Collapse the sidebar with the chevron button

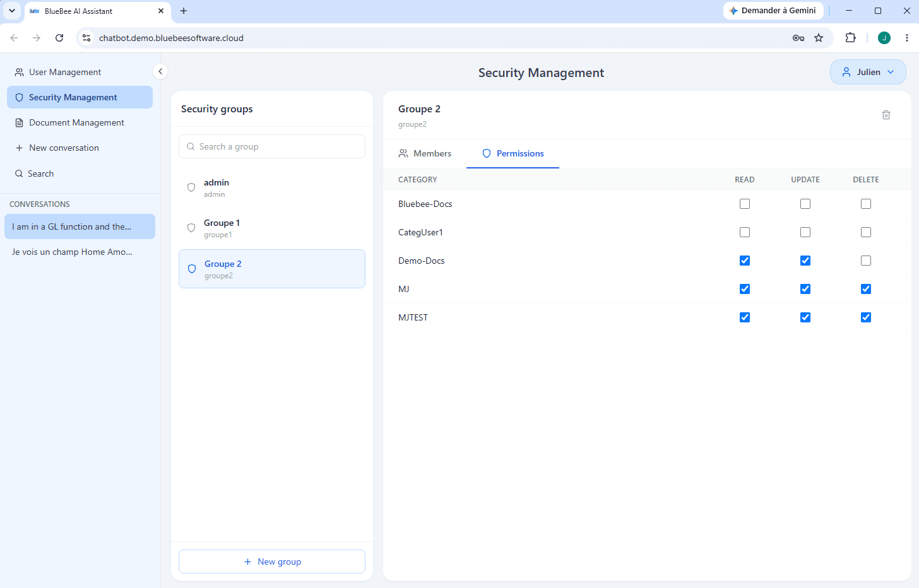click(160, 71)
